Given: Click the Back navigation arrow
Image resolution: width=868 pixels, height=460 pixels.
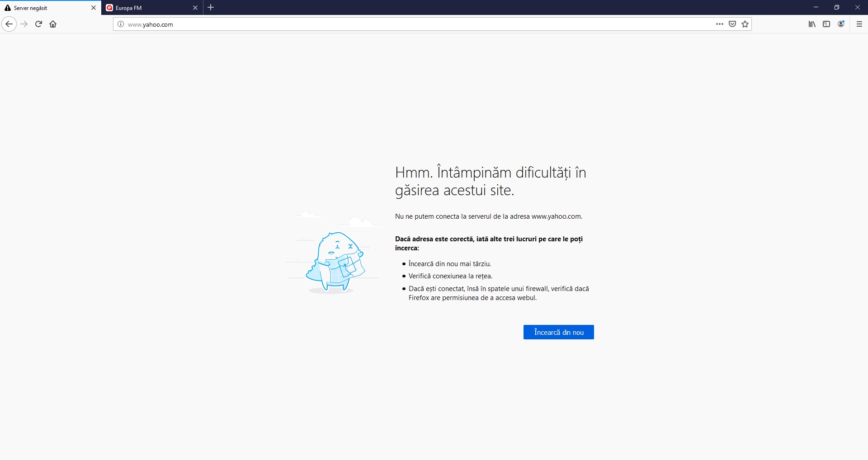Looking at the screenshot, I should (9, 24).
